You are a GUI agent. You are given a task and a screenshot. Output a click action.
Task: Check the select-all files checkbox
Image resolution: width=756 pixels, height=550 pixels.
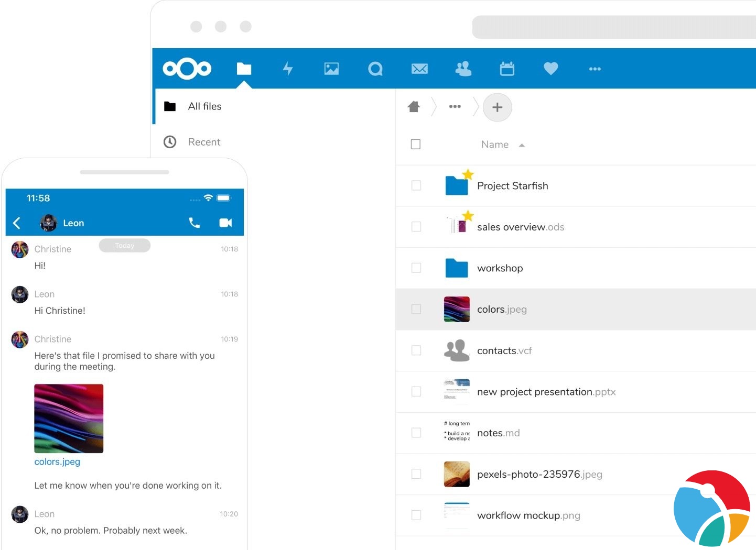coord(416,144)
